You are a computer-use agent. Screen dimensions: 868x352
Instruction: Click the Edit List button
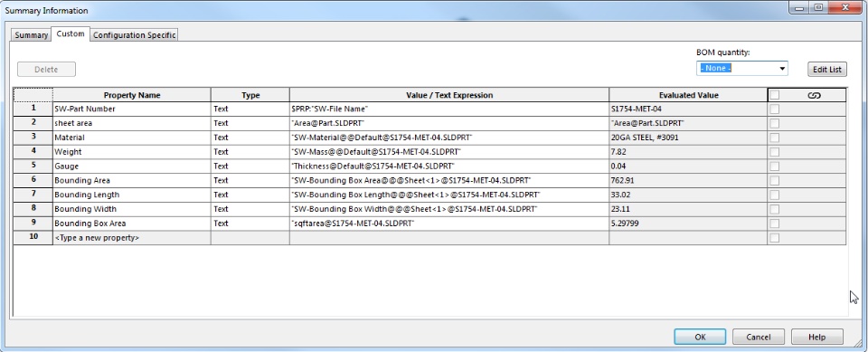coord(827,70)
